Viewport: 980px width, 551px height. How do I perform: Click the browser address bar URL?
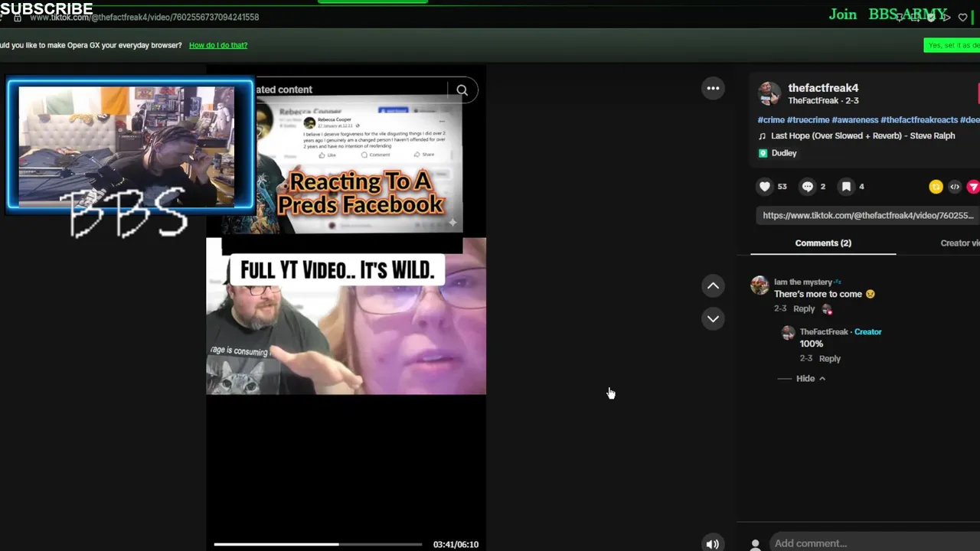144,17
